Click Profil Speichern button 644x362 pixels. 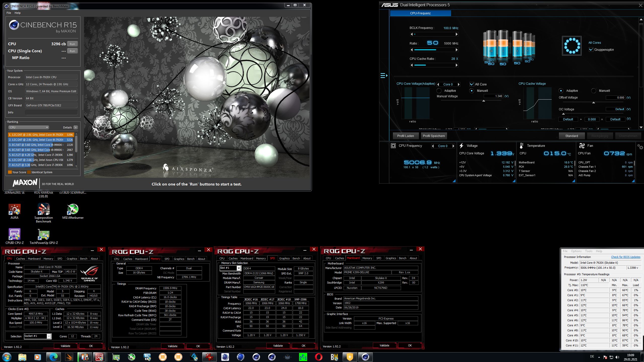tap(434, 136)
